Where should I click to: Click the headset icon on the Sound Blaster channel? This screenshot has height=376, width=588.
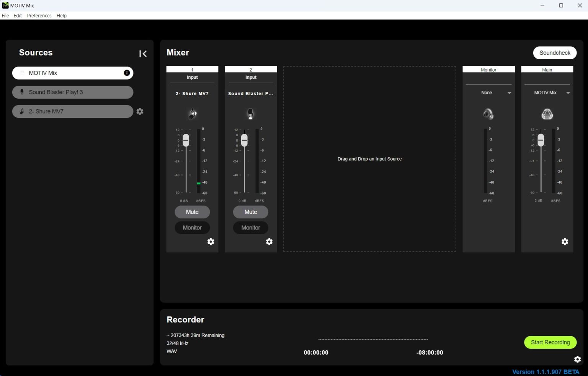click(250, 113)
